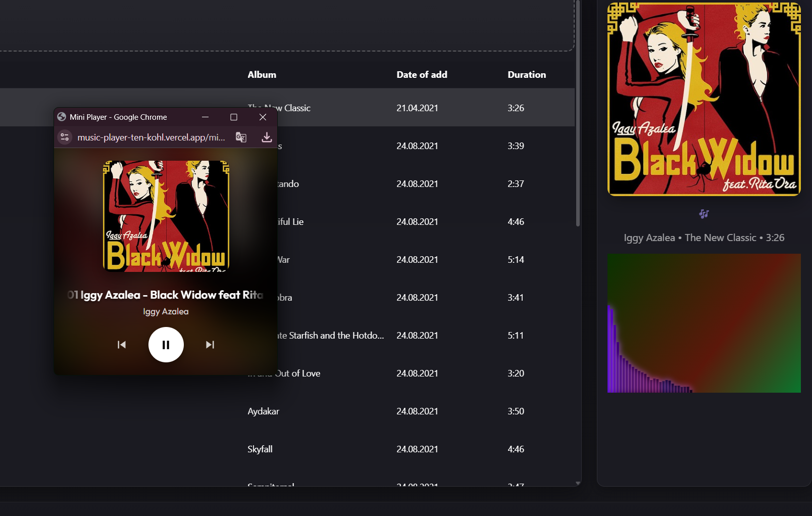Select the Skyfall album row

287,449
